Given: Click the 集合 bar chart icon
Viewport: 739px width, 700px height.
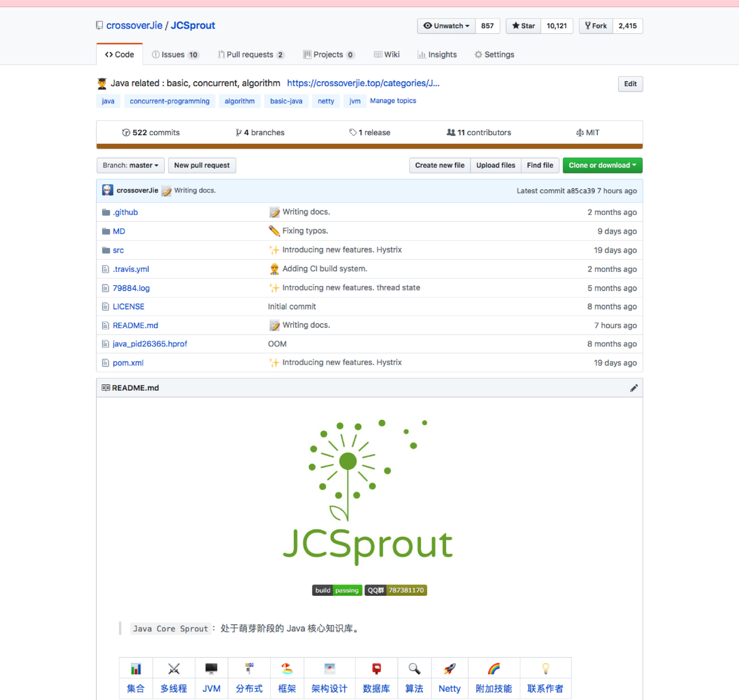Looking at the screenshot, I should 136,669.
